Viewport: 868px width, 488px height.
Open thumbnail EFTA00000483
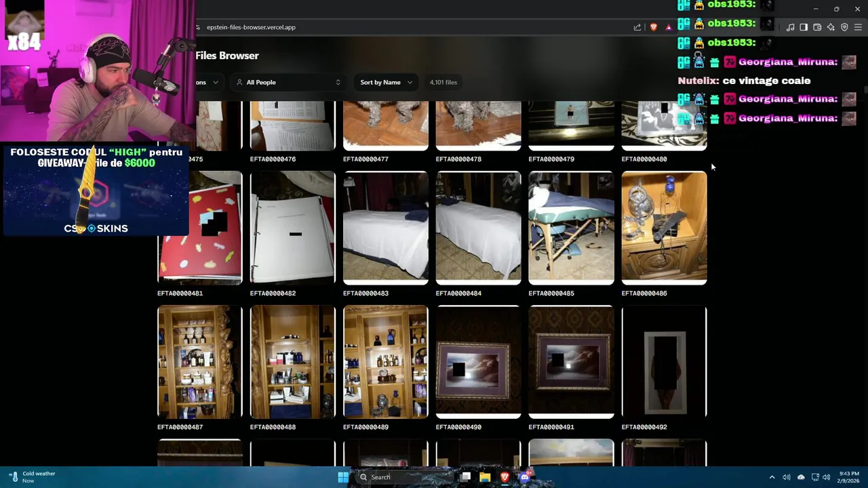pyautogui.click(x=385, y=228)
